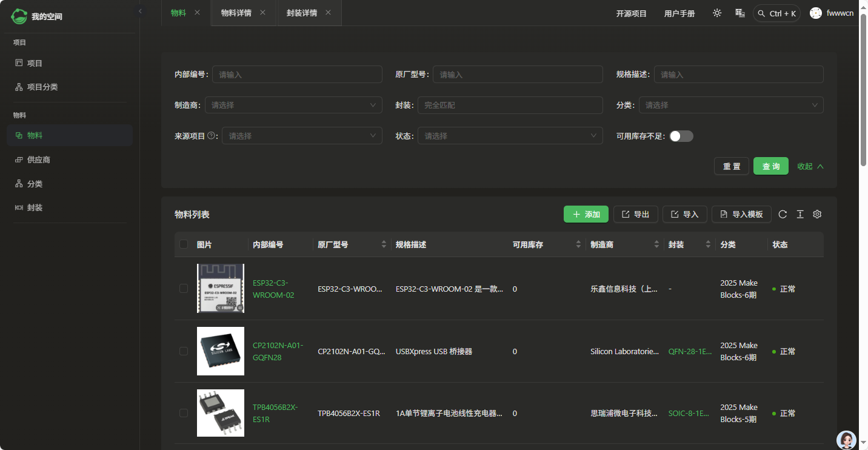Refresh the 物料列表 table
The width and height of the screenshot is (868, 450).
coord(783,214)
